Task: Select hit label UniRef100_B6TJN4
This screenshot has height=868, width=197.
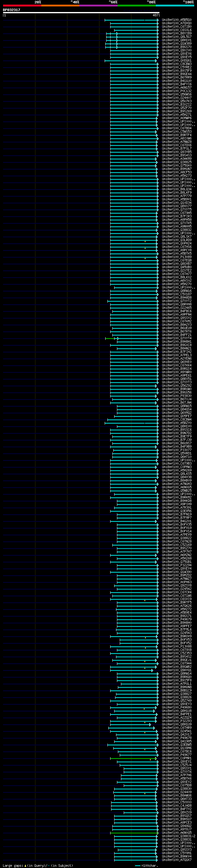Action: coord(177,403)
